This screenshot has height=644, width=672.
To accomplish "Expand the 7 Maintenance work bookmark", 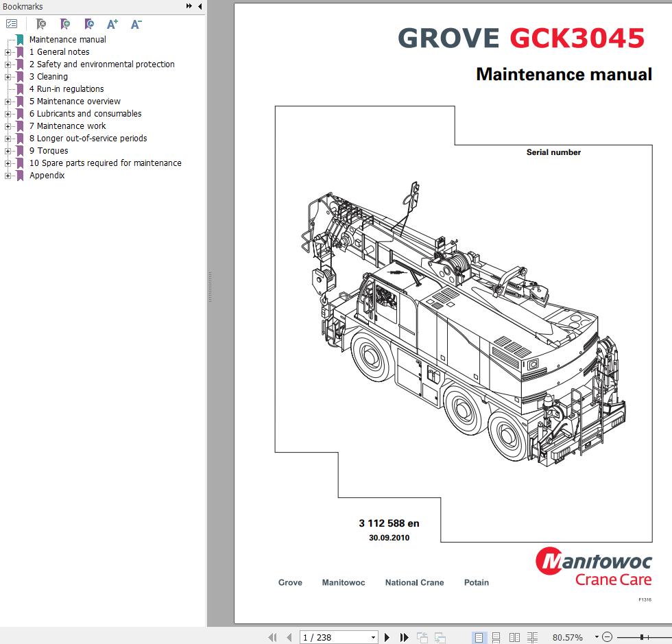I will pyautogui.click(x=8, y=126).
